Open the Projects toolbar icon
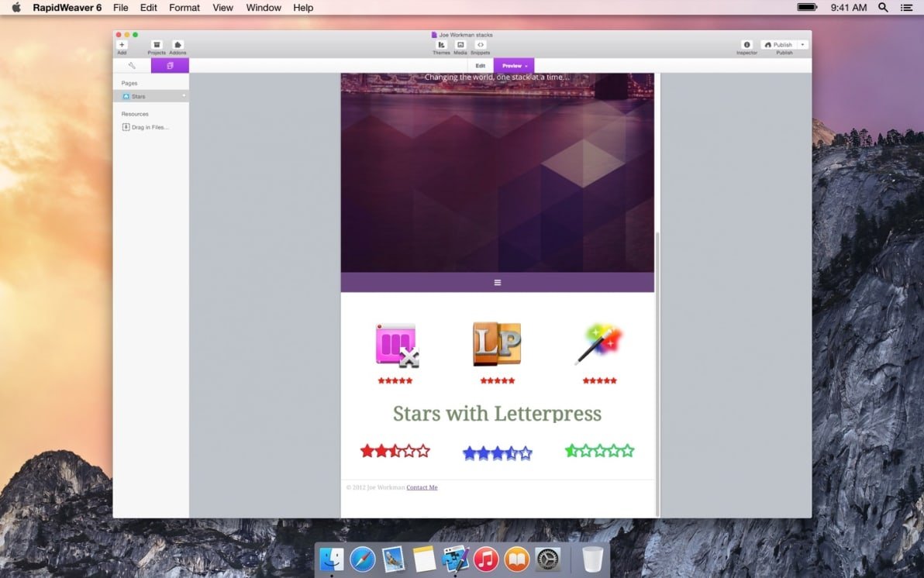Screen dimensions: 924x578 [157, 45]
